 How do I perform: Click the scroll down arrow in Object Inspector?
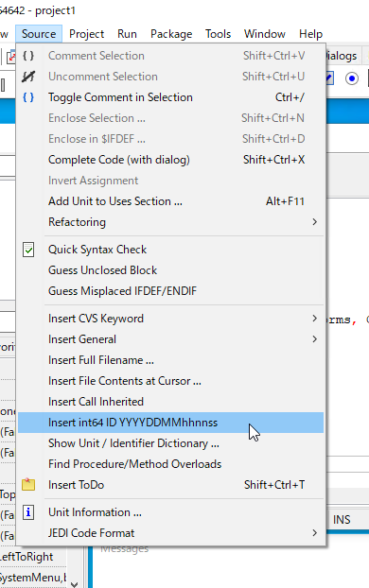75,584
